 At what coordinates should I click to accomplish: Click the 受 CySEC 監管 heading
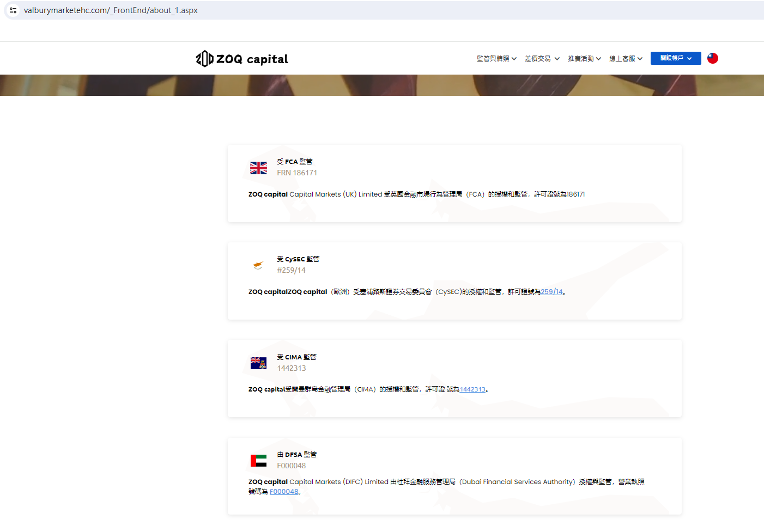pos(298,259)
